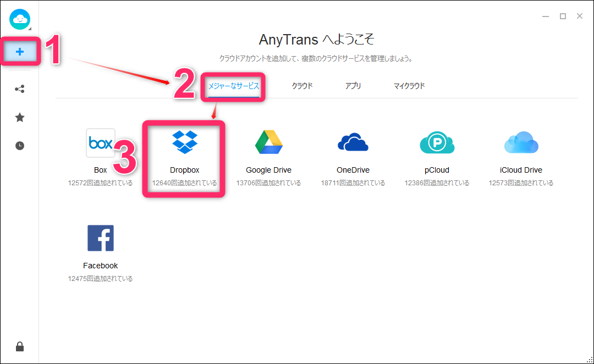Click the AnyTrans へようこそ heading
Viewport: 594px width, 364px height.
(317, 40)
